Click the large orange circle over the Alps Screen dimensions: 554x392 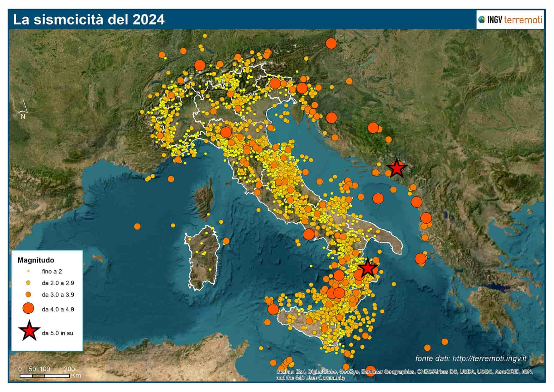point(200,66)
